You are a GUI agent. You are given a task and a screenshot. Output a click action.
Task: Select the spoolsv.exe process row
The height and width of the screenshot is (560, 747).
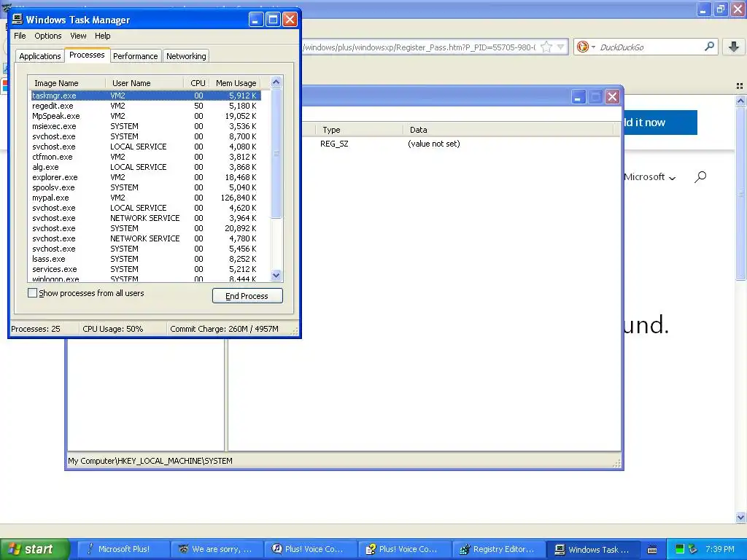point(145,187)
